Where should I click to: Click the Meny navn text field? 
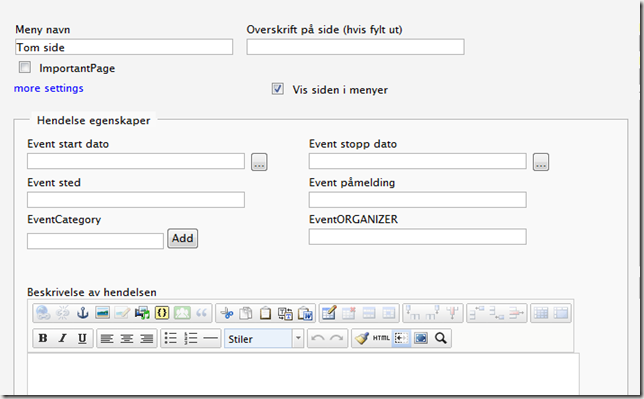pyautogui.click(x=124, y=47)
